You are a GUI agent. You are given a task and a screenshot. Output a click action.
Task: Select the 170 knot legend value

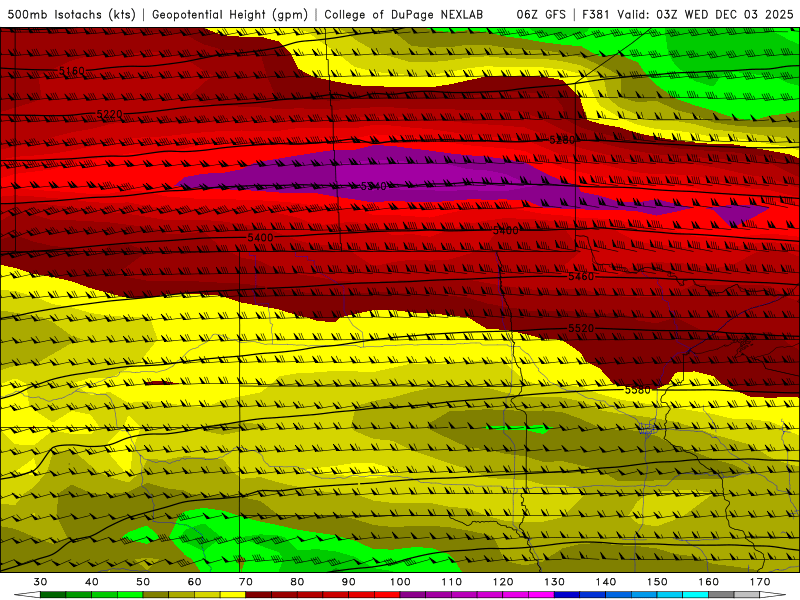click(760, 582)
